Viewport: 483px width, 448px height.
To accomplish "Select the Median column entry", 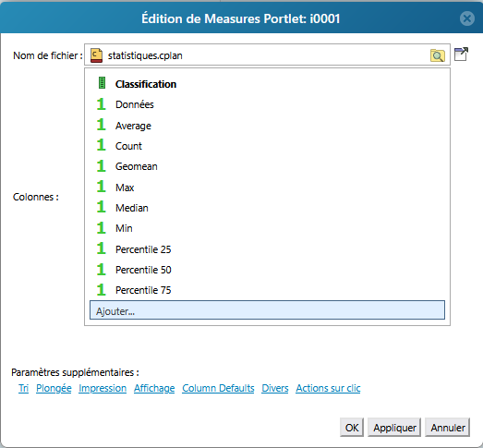I will pyautogui.click(x=132, y=208).
